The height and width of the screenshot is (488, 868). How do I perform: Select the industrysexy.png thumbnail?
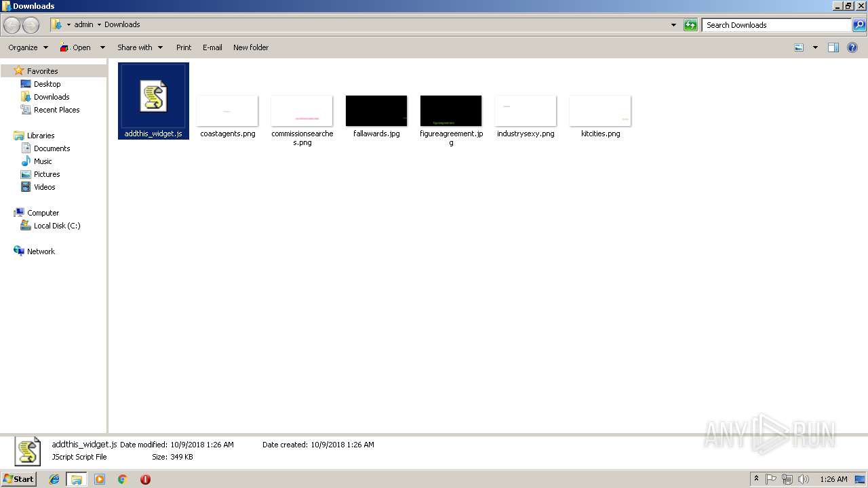pyautogui.click(x=526, y=110)
